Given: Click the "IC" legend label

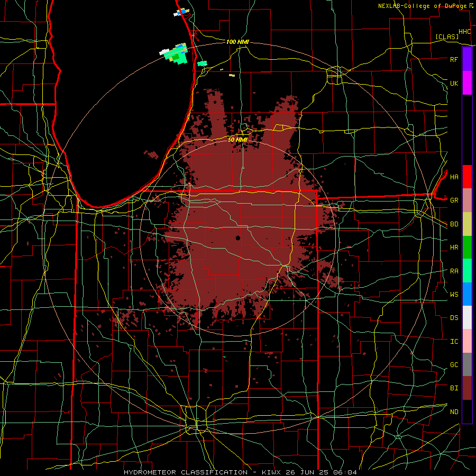Looking at the screenshot, I should (x=454, y=342).
